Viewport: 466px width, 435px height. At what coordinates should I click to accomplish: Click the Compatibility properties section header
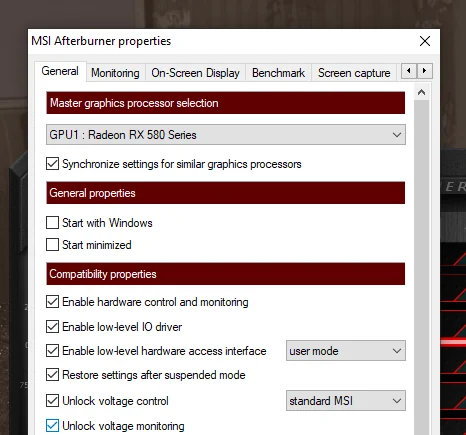click(x=226, y=274)
